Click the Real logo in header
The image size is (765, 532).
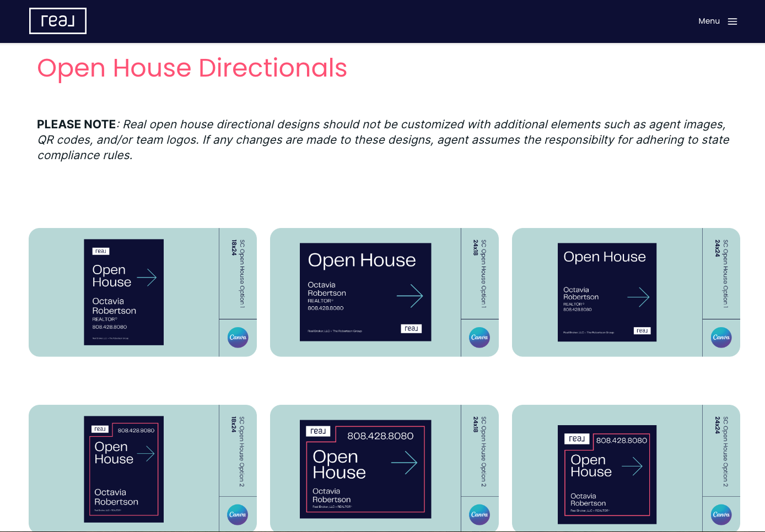[58, 21]
